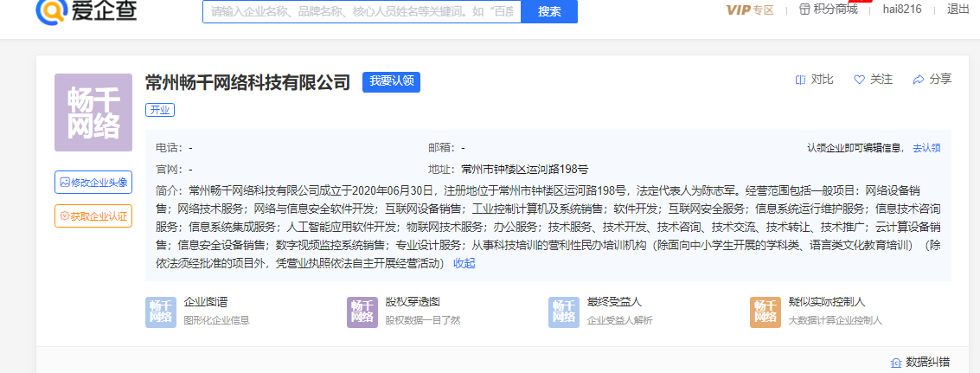Image resolution: width=980 pixels, height=373 pixels.
Task: Click the 开业 status tag
Action: 160,110
